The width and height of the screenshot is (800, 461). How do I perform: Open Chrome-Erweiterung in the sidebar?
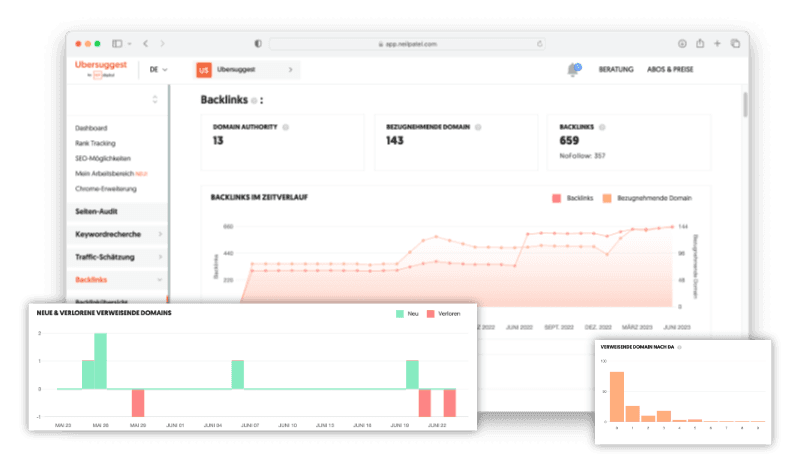point(106,189)
